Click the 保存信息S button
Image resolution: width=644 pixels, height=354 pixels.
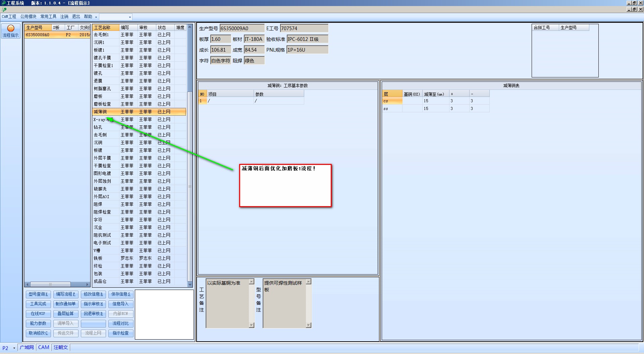point(121,294)
